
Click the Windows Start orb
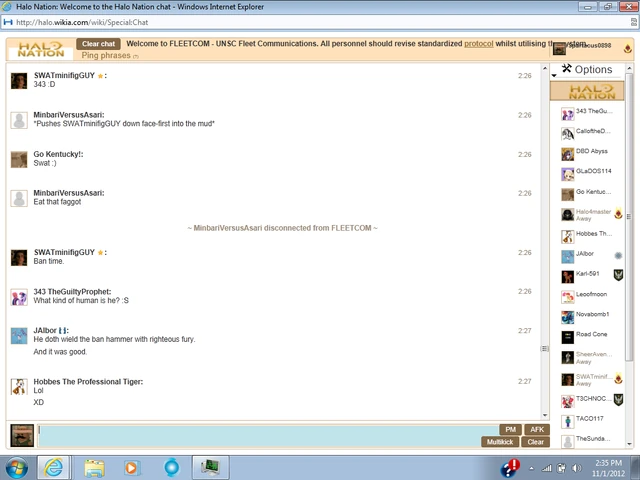[17, 466]
